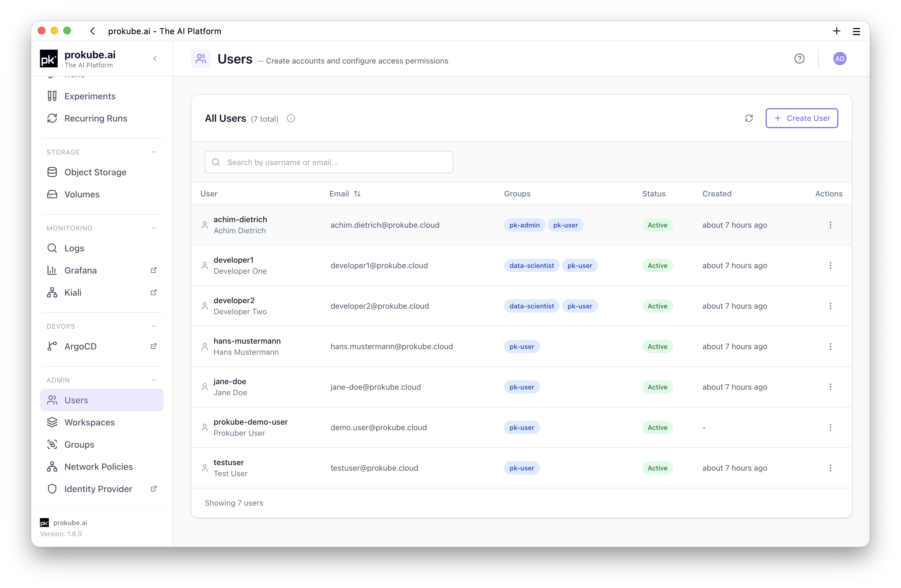Click testuser's Active status badge

coord(657,468)
